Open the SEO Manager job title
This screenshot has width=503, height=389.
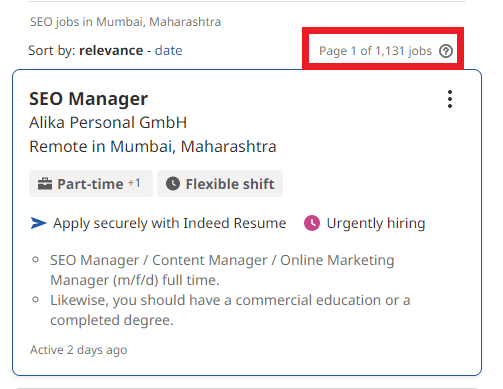[88, 99]
